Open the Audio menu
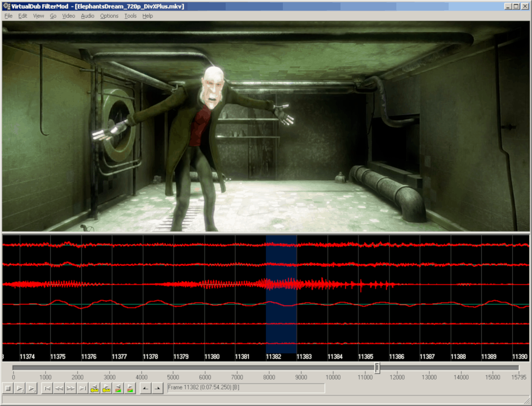The height and width of the screenshot is (406, 532). click(87, 16)
